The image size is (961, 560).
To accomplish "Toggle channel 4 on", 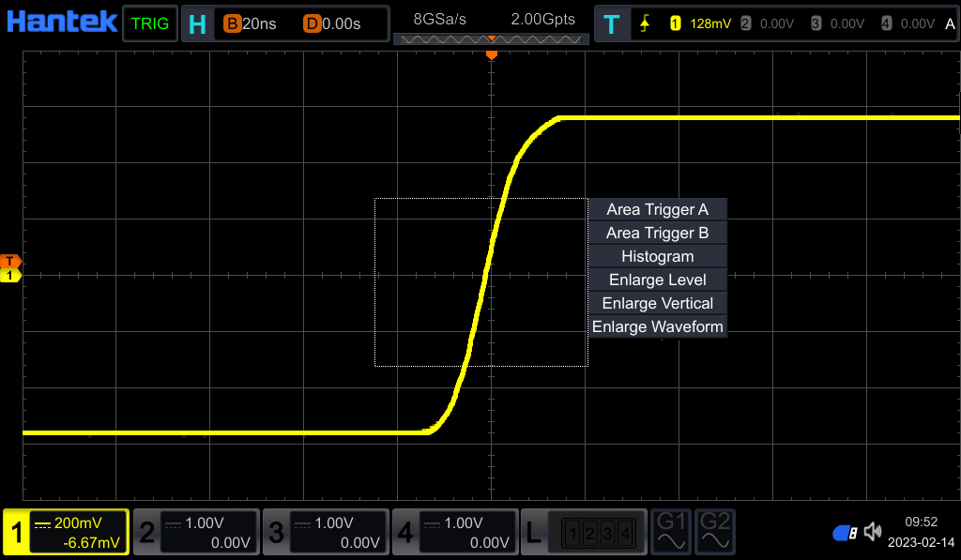I will pos(405,534).
